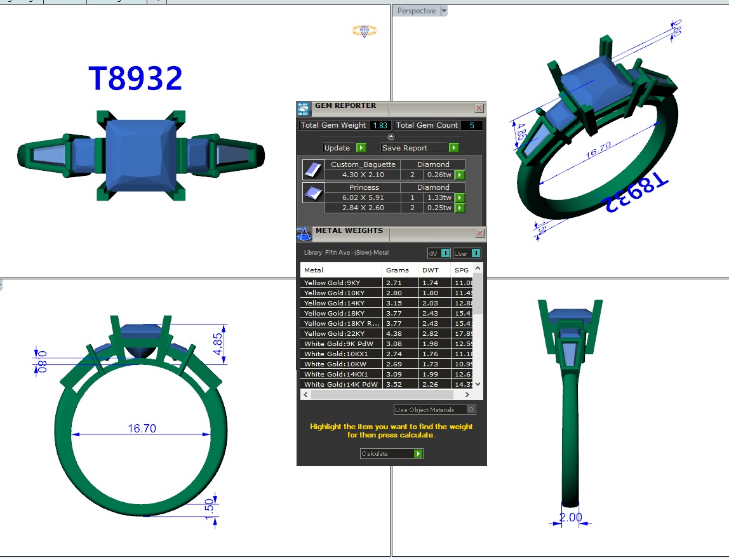
Task: Click the Metal Weights scale icon
Action: coord(304,233)
